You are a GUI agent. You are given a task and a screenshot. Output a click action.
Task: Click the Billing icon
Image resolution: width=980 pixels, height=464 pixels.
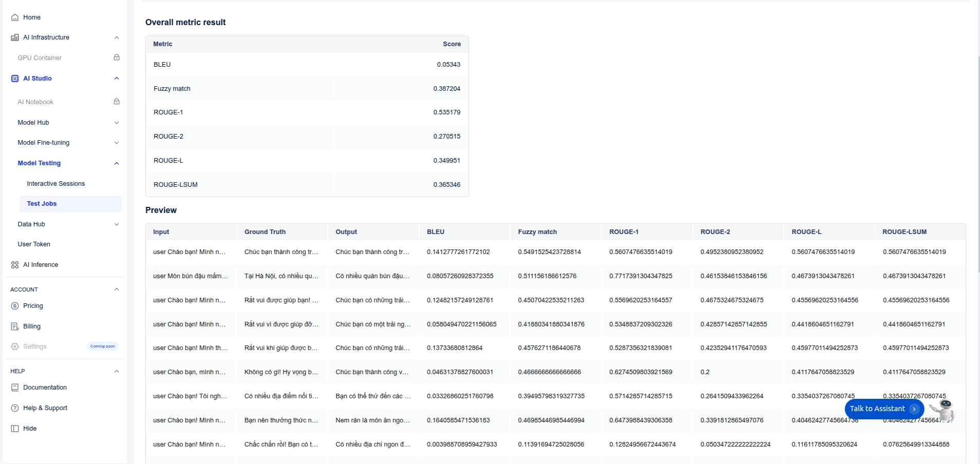tap(15, 326)
